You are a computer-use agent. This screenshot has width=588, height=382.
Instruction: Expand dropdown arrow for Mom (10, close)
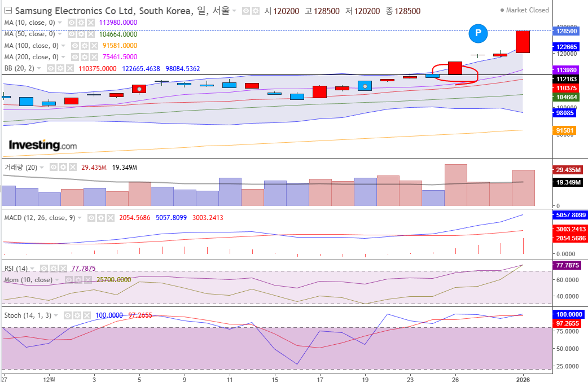click(x=57, y=280)
